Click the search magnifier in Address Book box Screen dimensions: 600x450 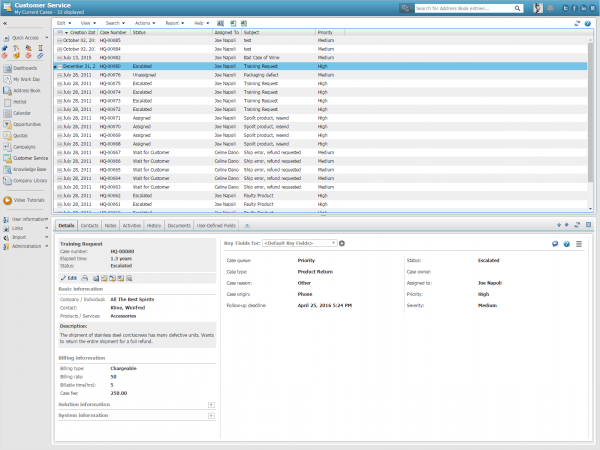517,8
